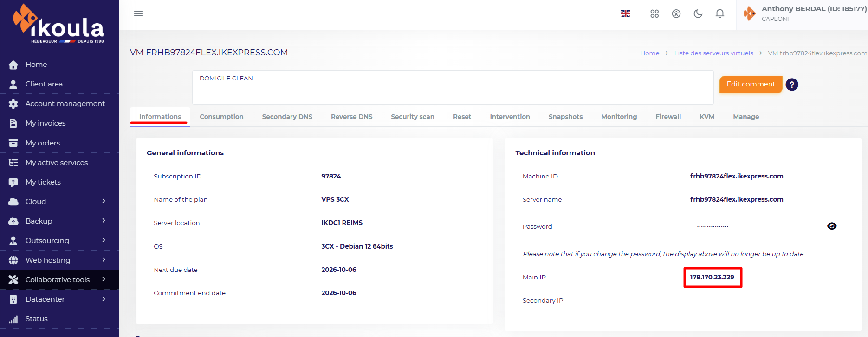The height and width of the screenshot is (337, 868).
Task: Open the accessibility icon in header
Action: tap(676, 14)
